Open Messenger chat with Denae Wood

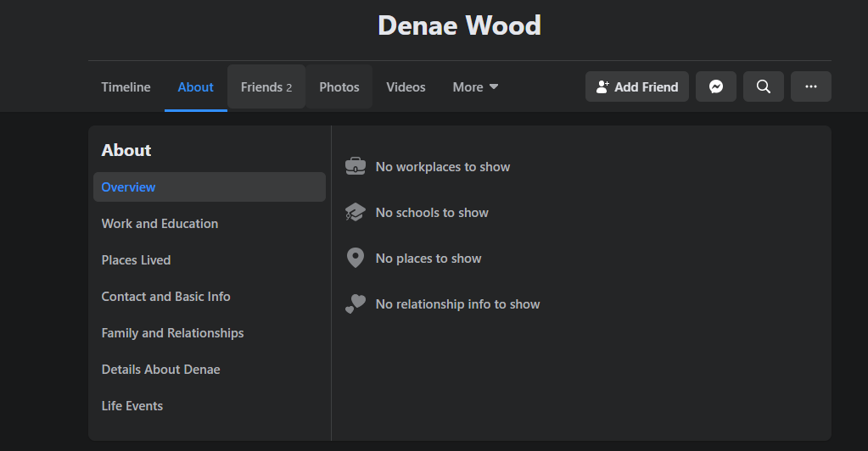(716, 86)
